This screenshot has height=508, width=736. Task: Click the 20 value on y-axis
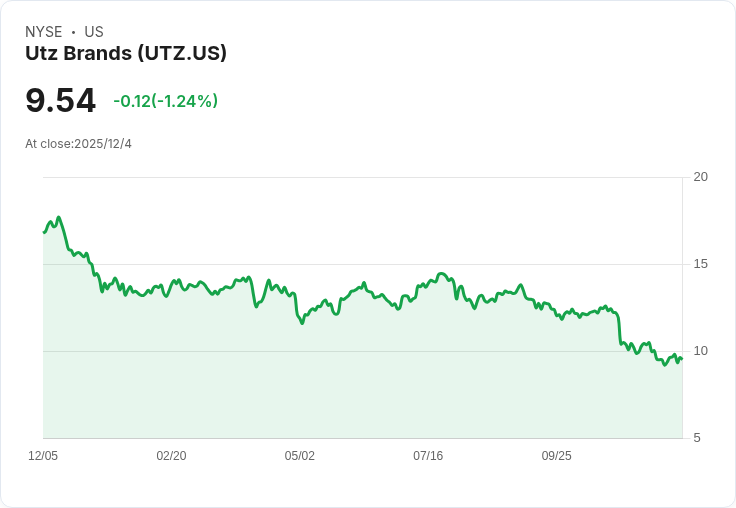tap(700, 177)
